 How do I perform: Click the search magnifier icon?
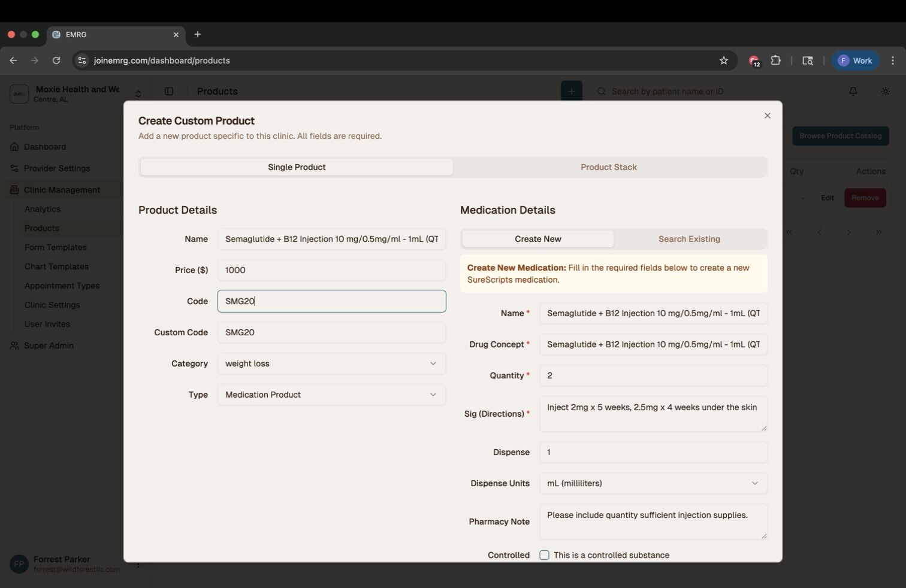pos(600,91)
